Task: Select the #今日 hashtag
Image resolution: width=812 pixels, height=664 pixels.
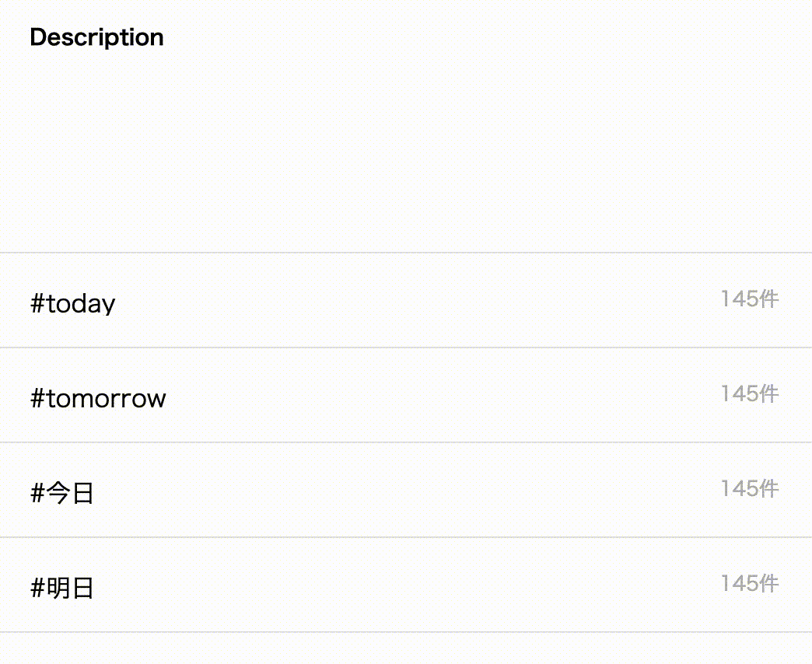Action: coord(62,493)
